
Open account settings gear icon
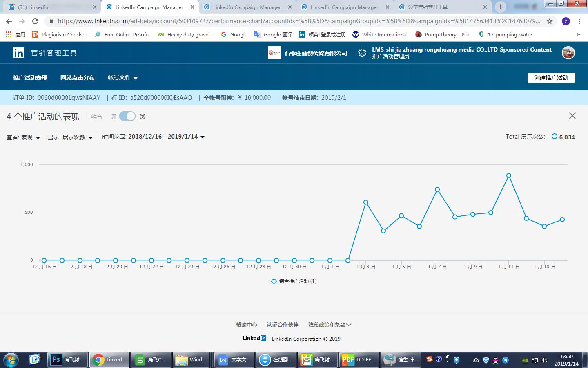click(362, 53)
